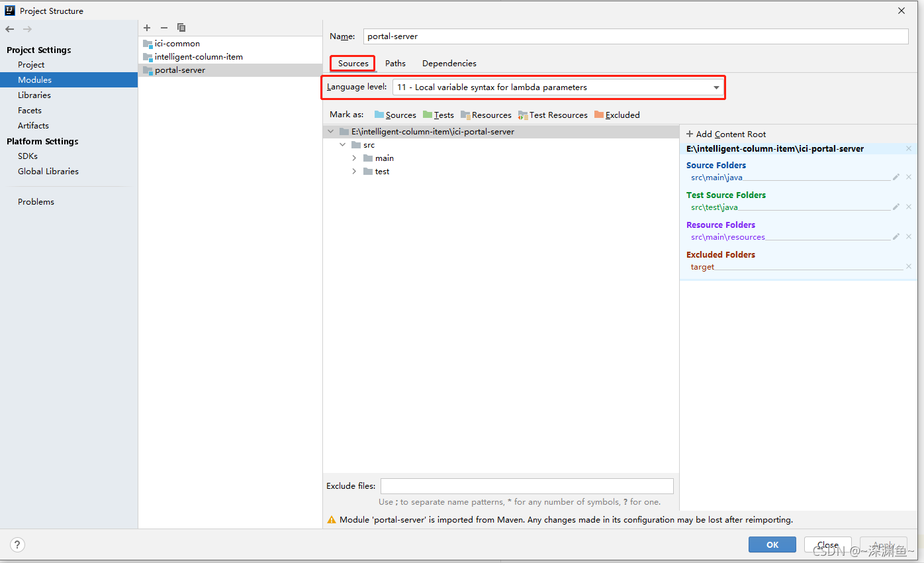
Task: Remove selected module with minus icon
Action: (164, 28)
